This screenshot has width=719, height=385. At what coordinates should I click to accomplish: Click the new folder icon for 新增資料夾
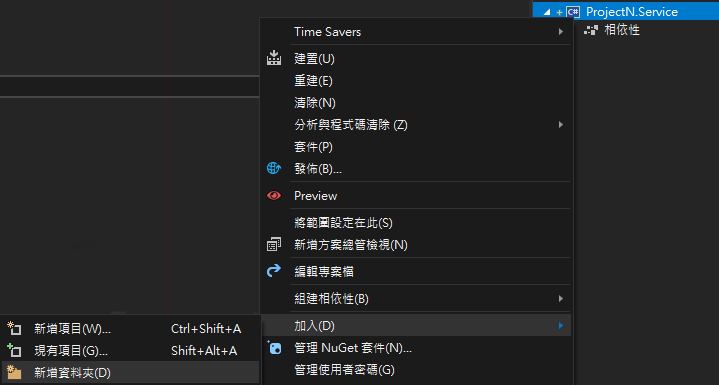(x=14, y=372)
